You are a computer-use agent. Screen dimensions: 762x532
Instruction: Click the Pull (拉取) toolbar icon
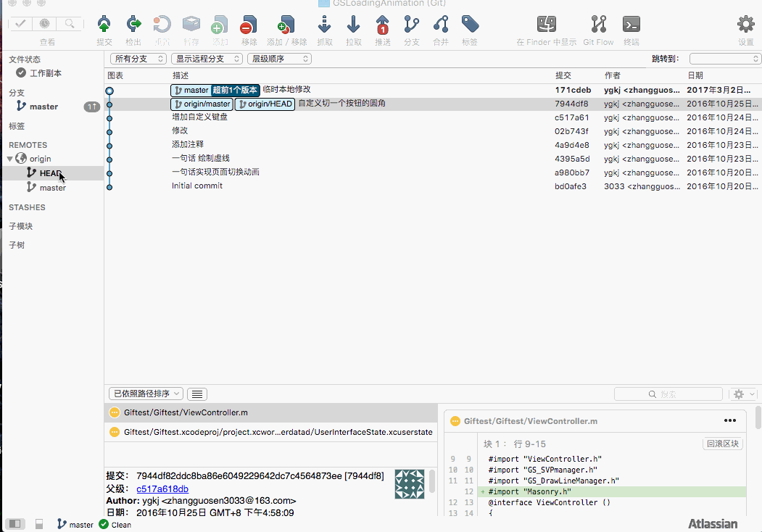pyautogui.click(x=353, y=25)
